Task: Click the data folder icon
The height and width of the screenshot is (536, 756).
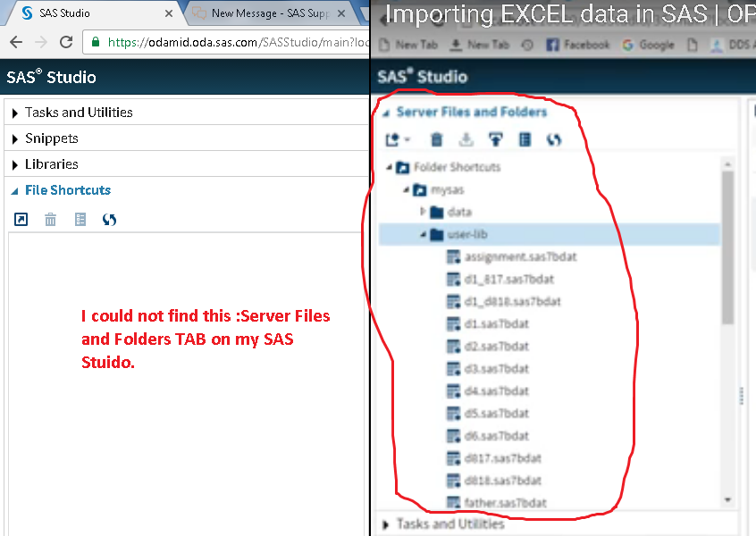Action: pos(437,212)
